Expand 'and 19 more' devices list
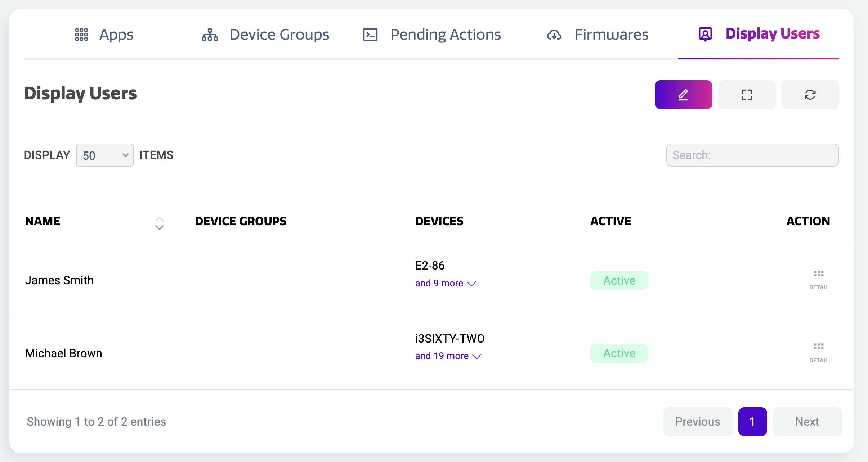The image size is (868, 462). [x=448, y=356]
